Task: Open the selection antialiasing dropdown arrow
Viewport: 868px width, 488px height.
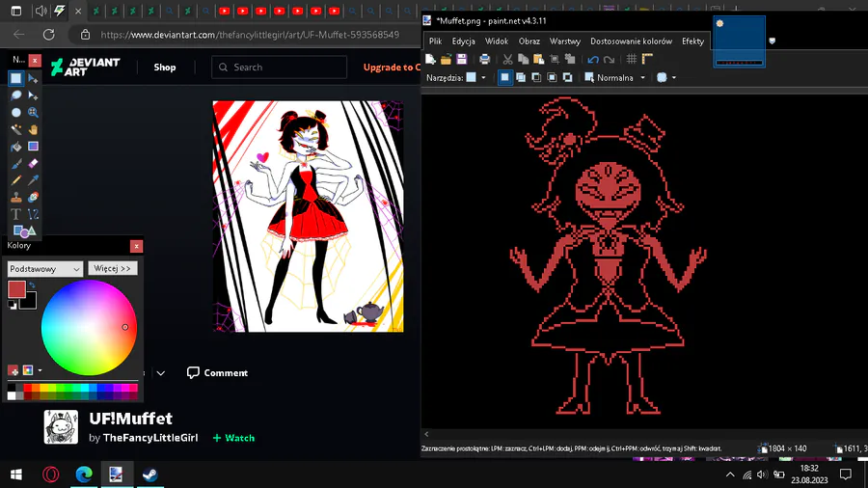Action: click(x=674, y=77)
